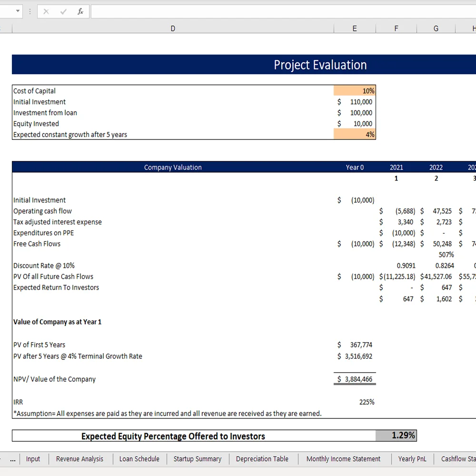The width and height of the screenshot is (476, 476).
Task: Click inside the formula bar input
Action: pyautogui.click(x=281, y=11)
